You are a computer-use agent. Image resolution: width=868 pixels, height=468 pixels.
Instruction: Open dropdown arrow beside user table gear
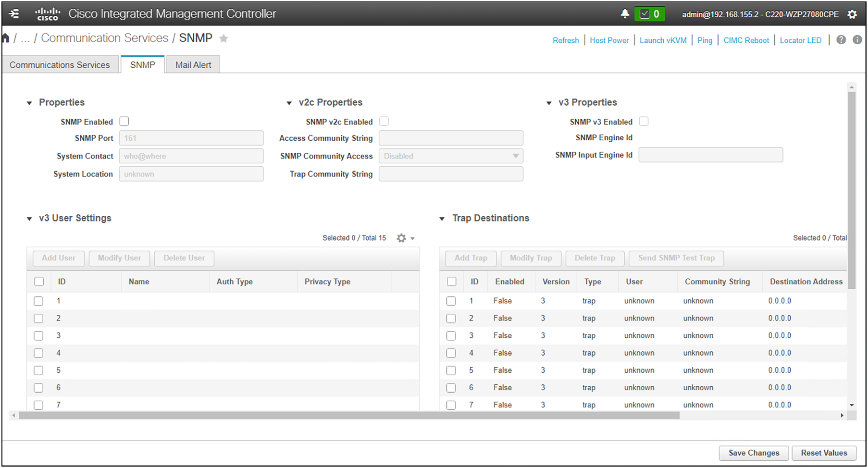412,239
